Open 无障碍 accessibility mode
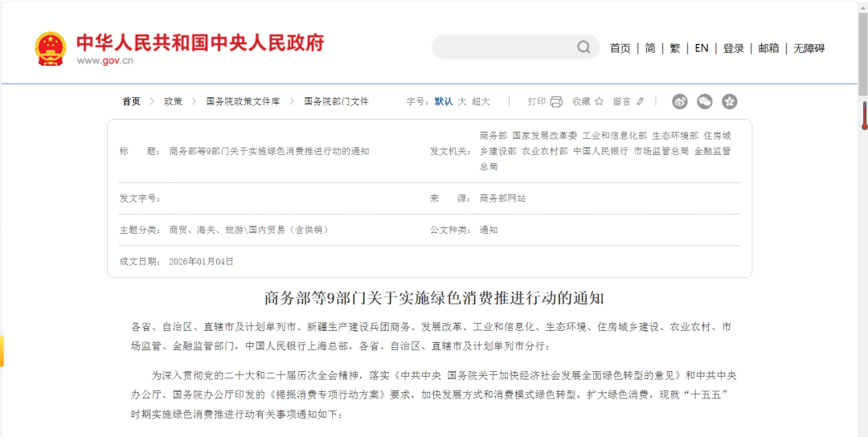Image resolution: width=868 pixels, height=437 pixels. pos(809,48)
